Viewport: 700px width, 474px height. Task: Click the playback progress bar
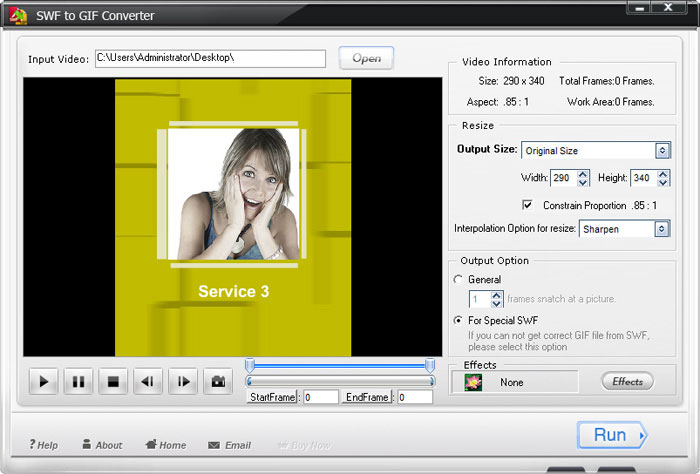tap(340, 381)
